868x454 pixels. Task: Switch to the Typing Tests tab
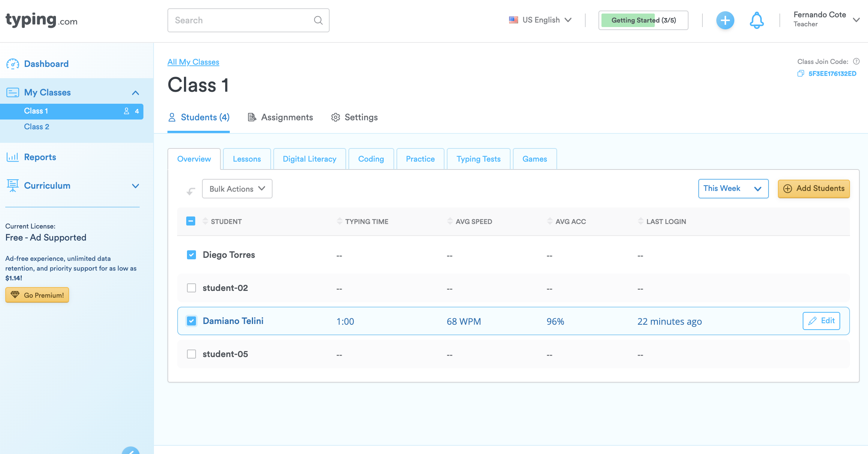pyautogui.click(x=478, y=159)
